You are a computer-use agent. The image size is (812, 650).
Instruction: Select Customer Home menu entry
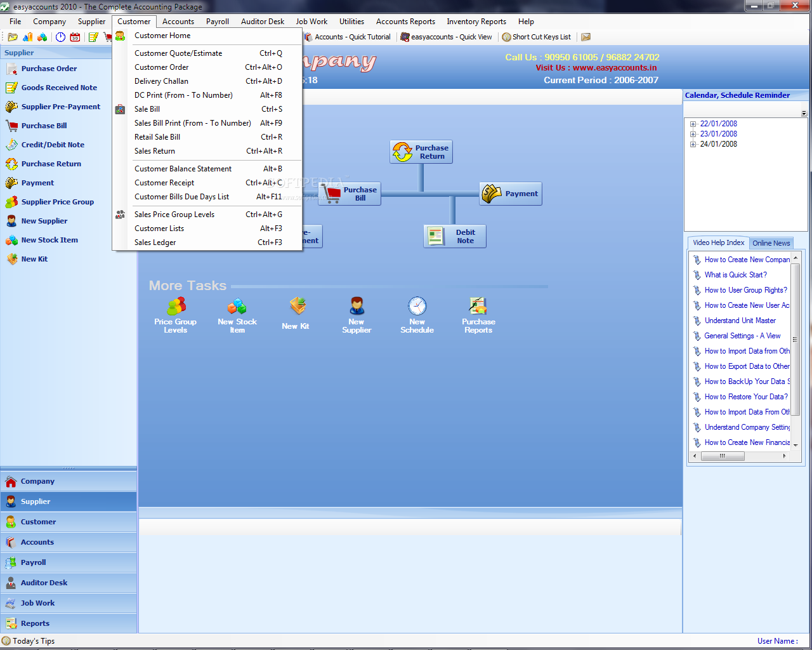(x=207, y=36)
